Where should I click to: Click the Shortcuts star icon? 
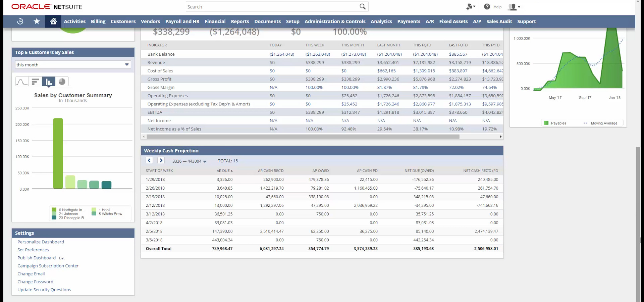(37, 21)
